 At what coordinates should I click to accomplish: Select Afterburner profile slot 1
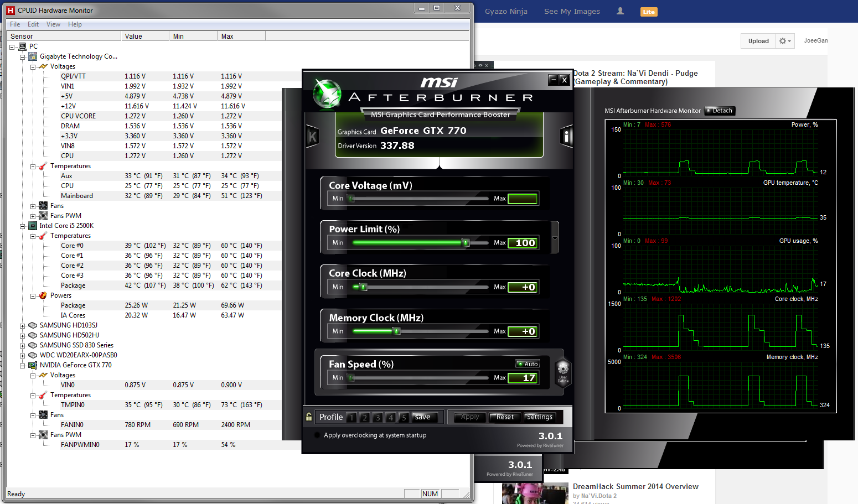(352, 418)
